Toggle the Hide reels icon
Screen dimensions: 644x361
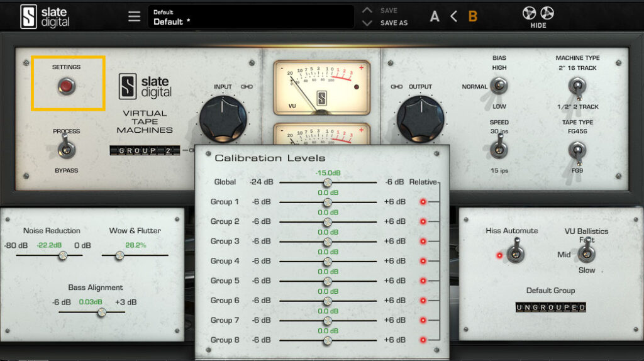click(x=538, y=17)
